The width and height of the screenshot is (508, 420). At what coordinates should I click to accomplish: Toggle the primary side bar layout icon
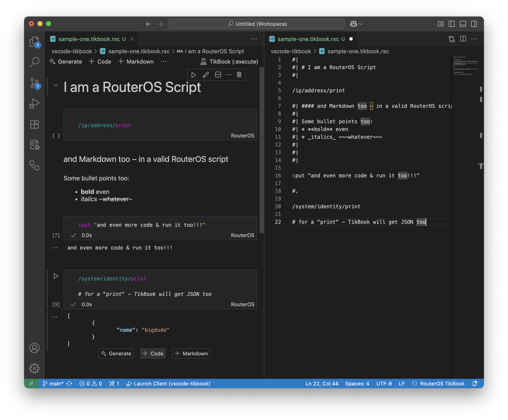[x=451, y=24]
